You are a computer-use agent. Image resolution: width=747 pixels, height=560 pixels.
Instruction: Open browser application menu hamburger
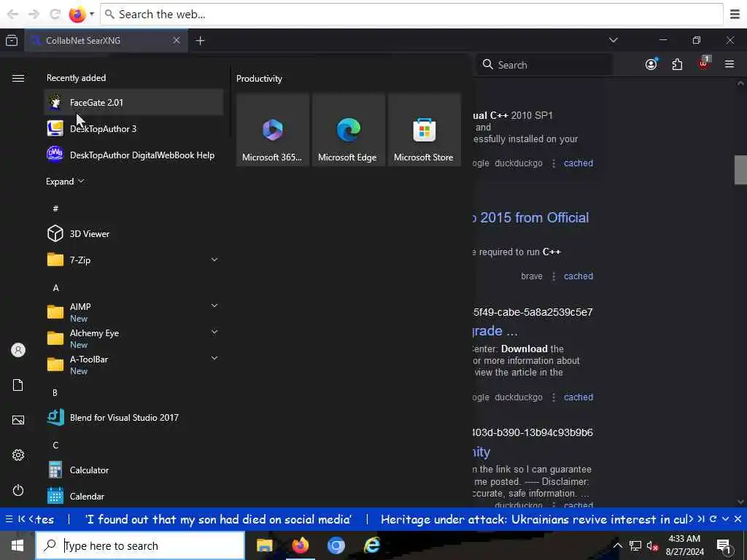pyautogui.click(x=729, y=64)
